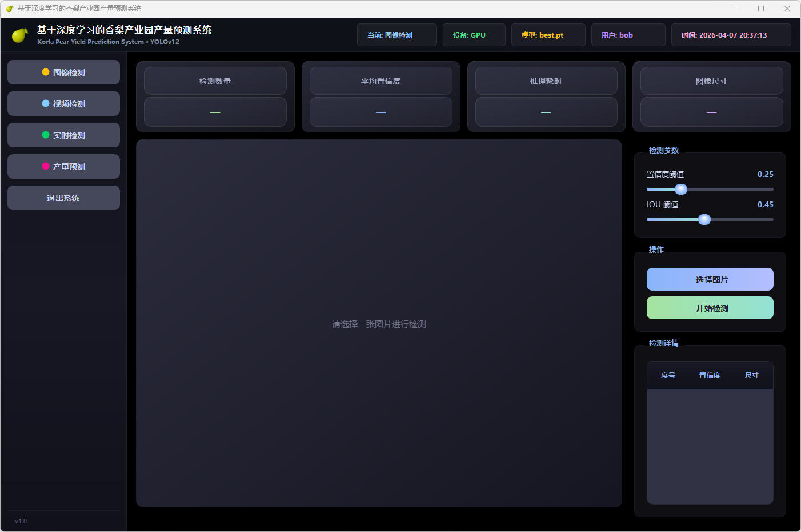The height and width of the screenshot is (532, 801).
Task: Click the 设备: GPU status badge
Action: 474,35
